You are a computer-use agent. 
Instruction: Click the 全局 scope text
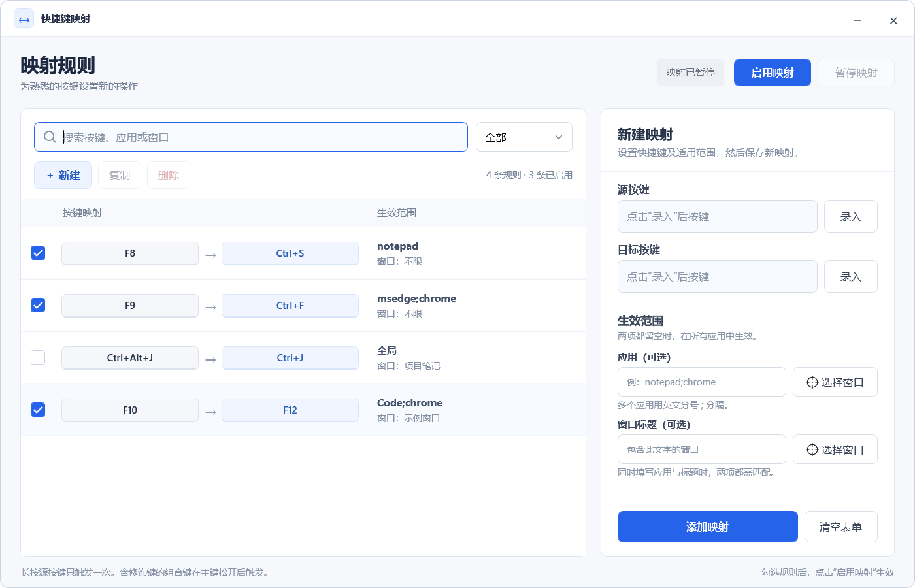pos(387,351)
